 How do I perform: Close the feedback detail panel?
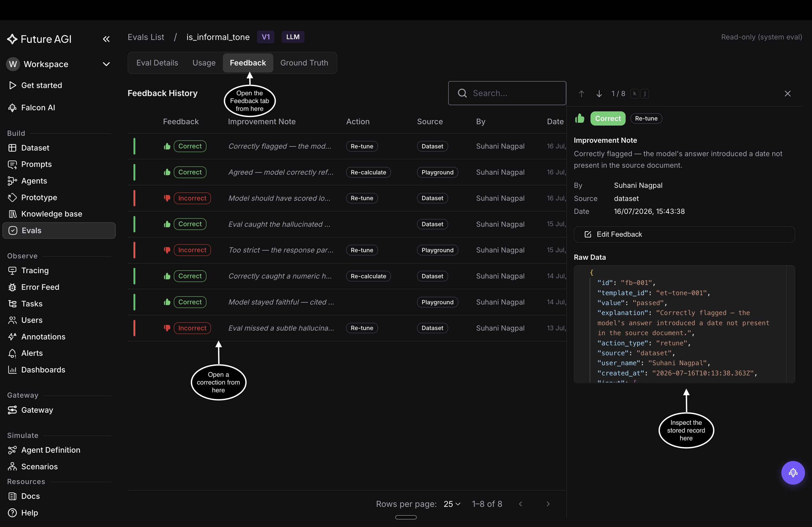[788, 93]
